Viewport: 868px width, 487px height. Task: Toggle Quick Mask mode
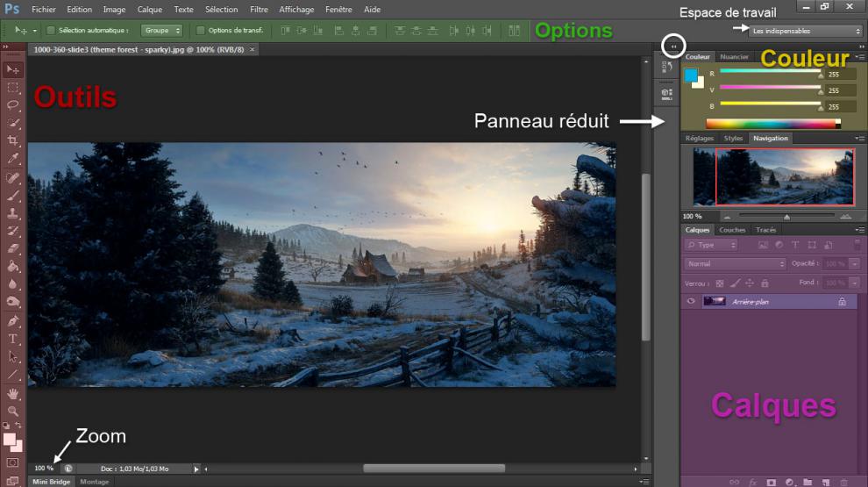tap(13, 462)
